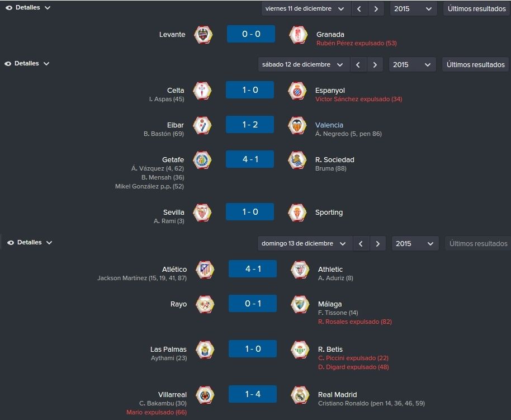Expand the viernes 11 de diciembre date dropdown
This screenshot has height=420, width=511.
click(x=306, y=9)
